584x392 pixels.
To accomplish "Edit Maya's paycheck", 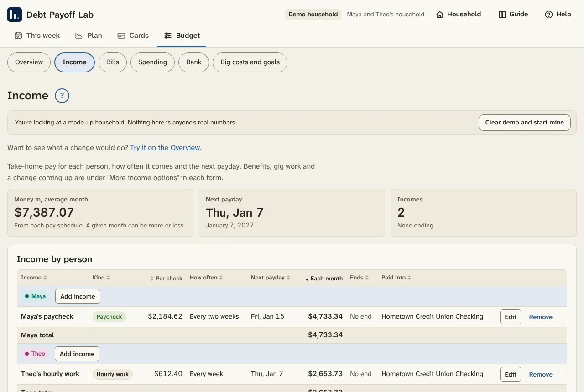I will click(x=511, y=317).
